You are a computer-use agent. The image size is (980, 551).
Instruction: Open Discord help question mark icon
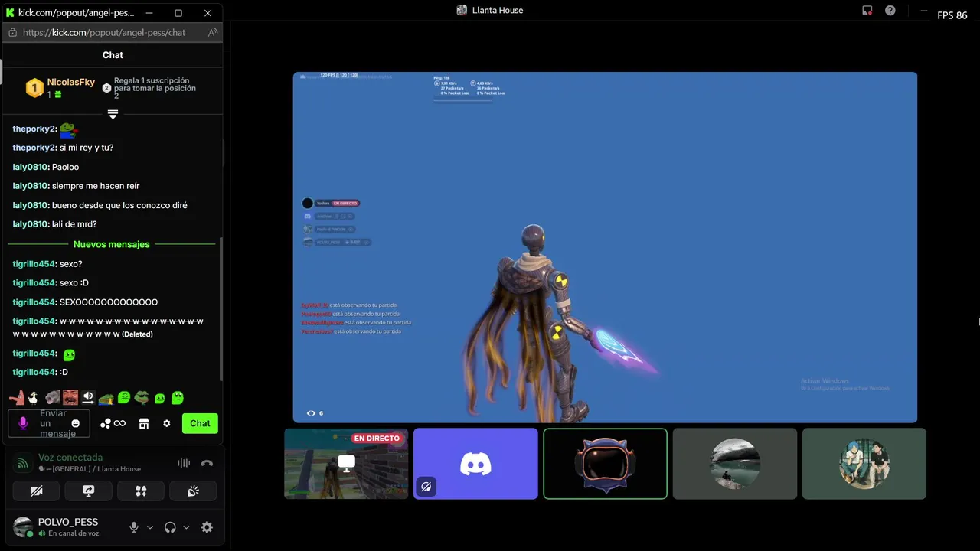(890, 11)
